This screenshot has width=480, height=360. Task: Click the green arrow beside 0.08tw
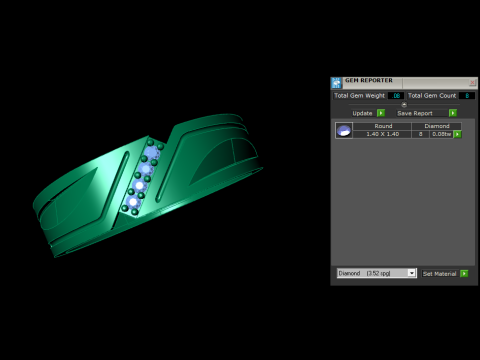click(x=458, y=134)
